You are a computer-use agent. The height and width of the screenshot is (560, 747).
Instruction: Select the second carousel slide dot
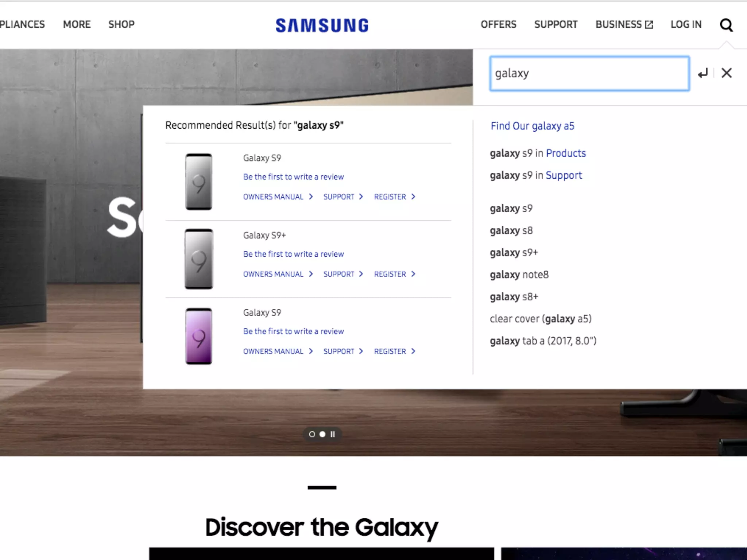(322, 434)
